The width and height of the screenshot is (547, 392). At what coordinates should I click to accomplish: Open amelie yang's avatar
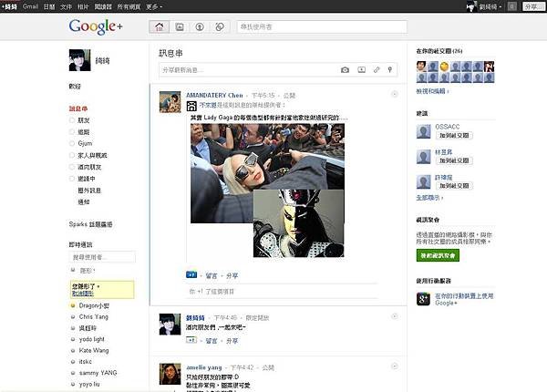170,374
